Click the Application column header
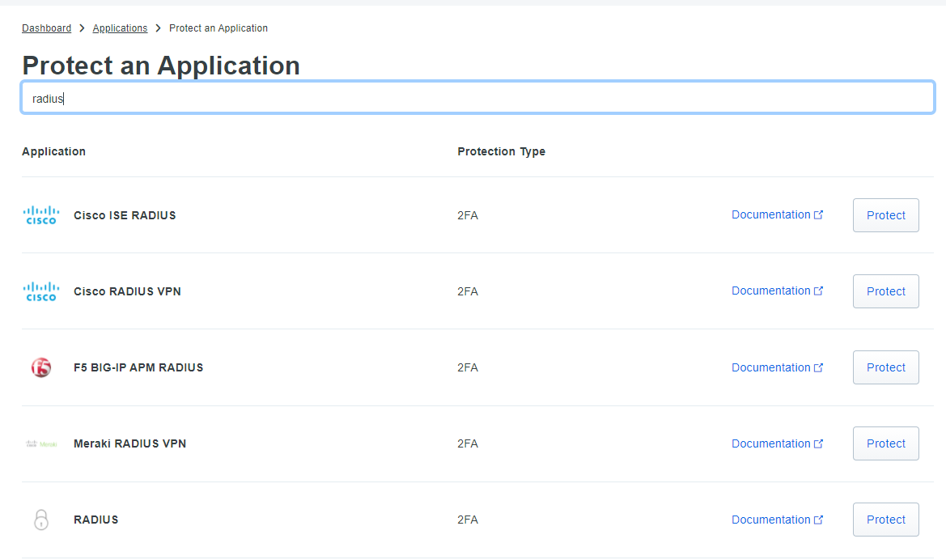Screen dimensions: 946x560 pyautogui.click(x=53, y=151)
